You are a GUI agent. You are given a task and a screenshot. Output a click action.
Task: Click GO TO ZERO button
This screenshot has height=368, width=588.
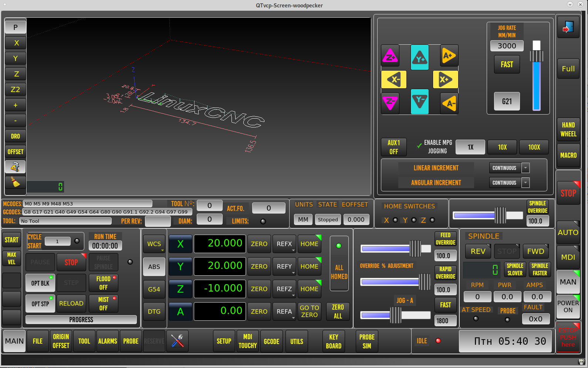[x=310, y=311]
